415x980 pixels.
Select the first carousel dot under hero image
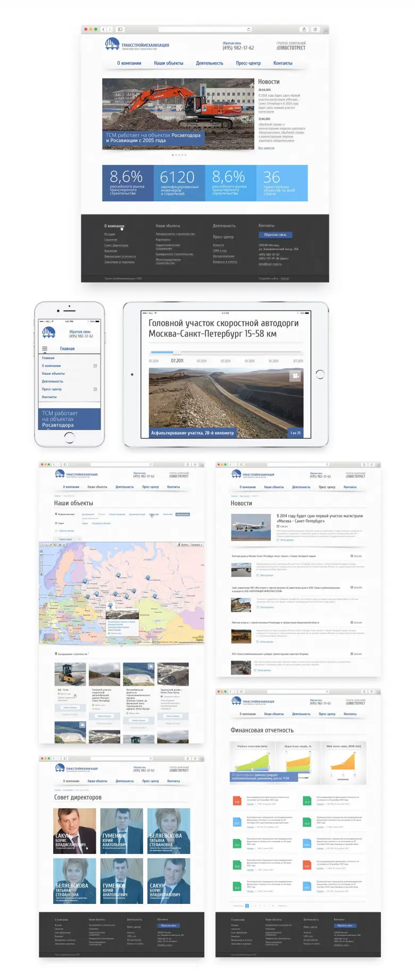[172, 155]
